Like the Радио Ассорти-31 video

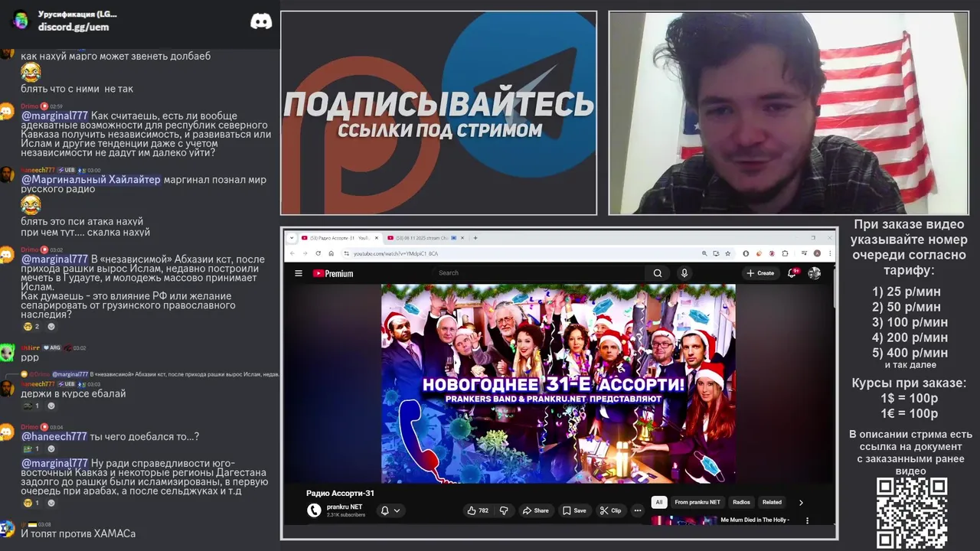478,510
